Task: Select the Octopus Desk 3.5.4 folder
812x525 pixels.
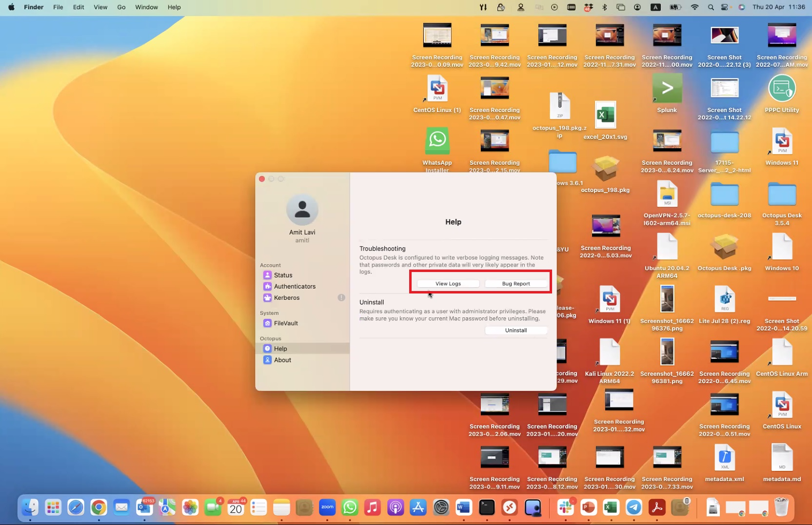Action: [782, 194]
